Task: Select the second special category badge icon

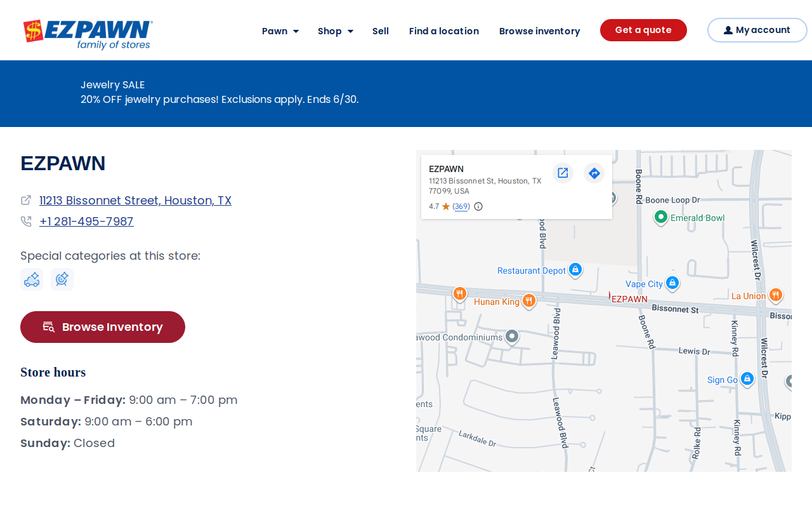Action: click(x=62, y=279)
